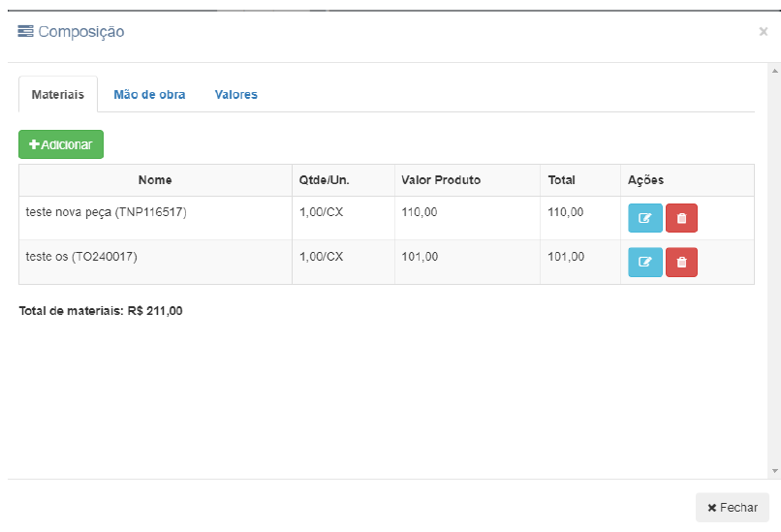Go to the Valores tab
The image size is (781, 532).
point(235,95)
